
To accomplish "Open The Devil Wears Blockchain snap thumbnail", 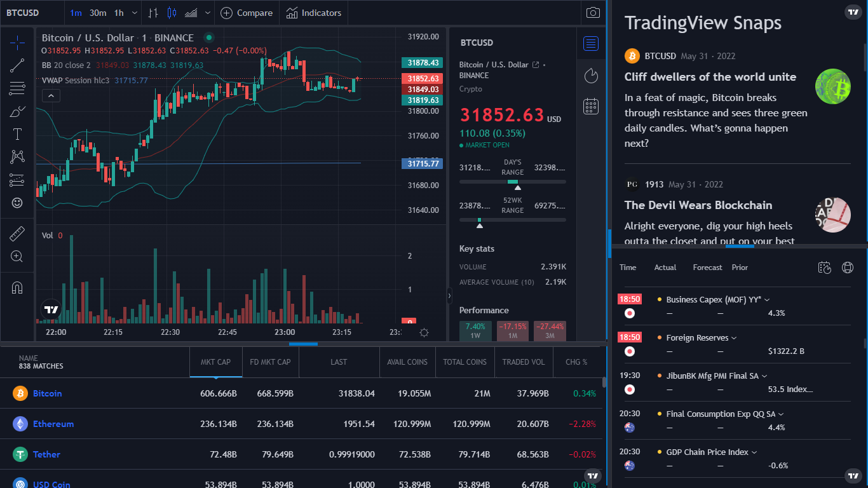I will pyautogui.click(x=833, y=215).
